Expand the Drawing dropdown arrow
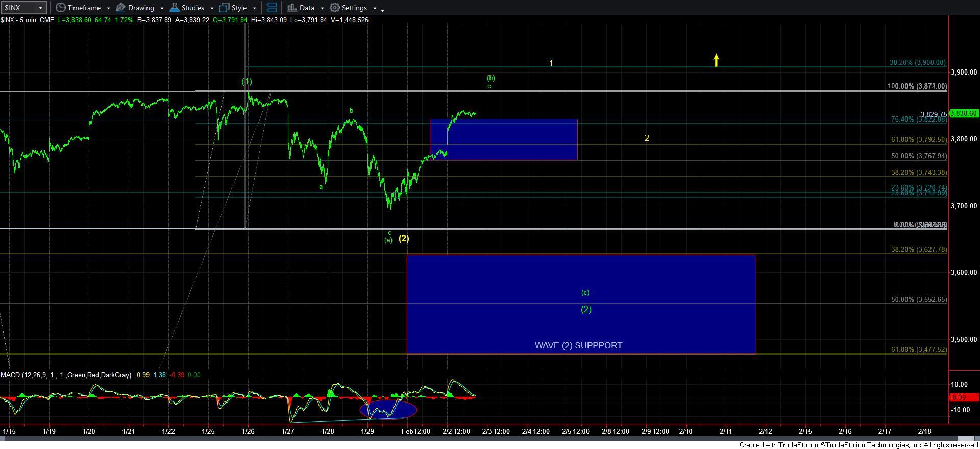This screenshot has width=980, height=449. [x=162, y=8]
